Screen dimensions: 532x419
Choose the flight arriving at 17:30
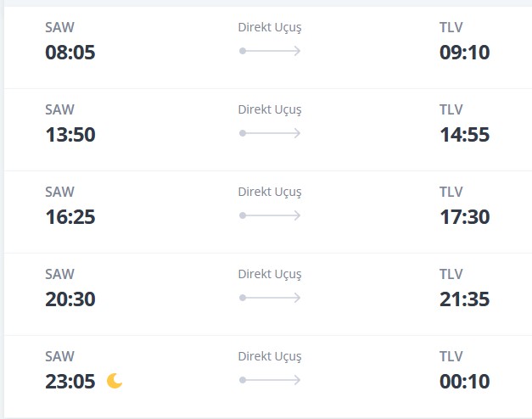coord(464,217)
